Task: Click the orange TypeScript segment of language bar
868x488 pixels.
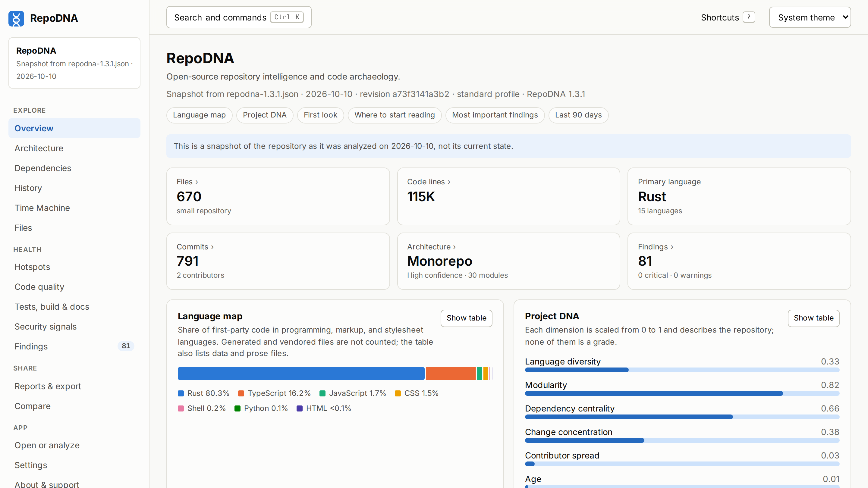Action: (x=451, y=374)
